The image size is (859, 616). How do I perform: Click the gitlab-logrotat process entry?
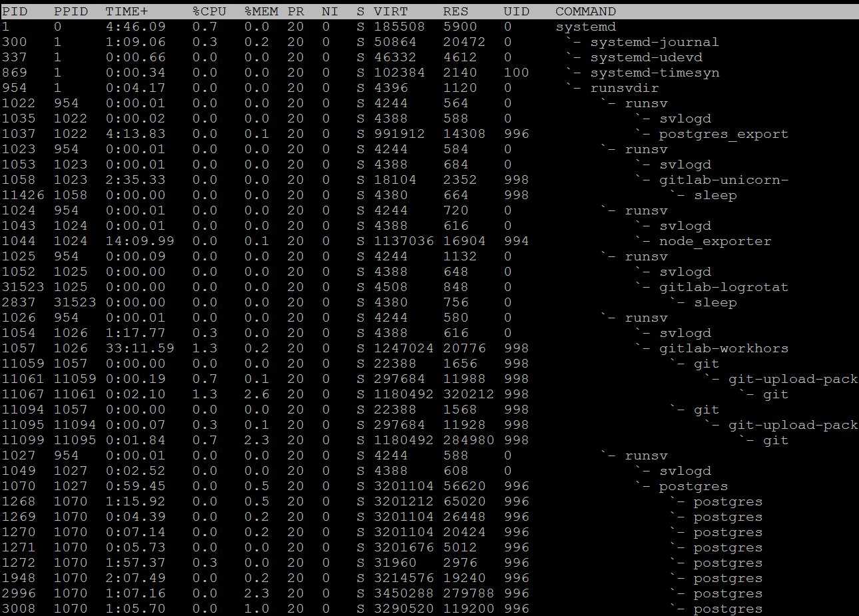click(x=723, y=287)
